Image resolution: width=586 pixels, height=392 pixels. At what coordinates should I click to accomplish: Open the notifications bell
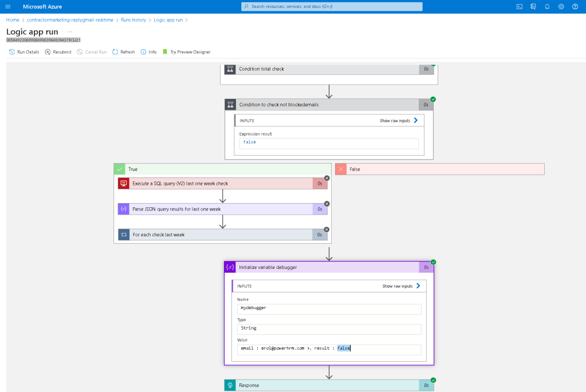[x=547, y=7]
